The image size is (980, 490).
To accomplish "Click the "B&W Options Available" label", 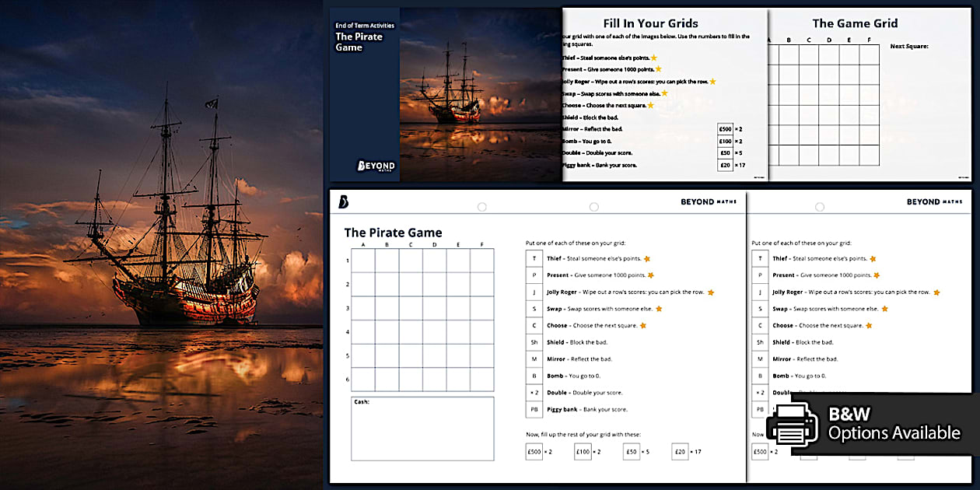I will (894, 425).
